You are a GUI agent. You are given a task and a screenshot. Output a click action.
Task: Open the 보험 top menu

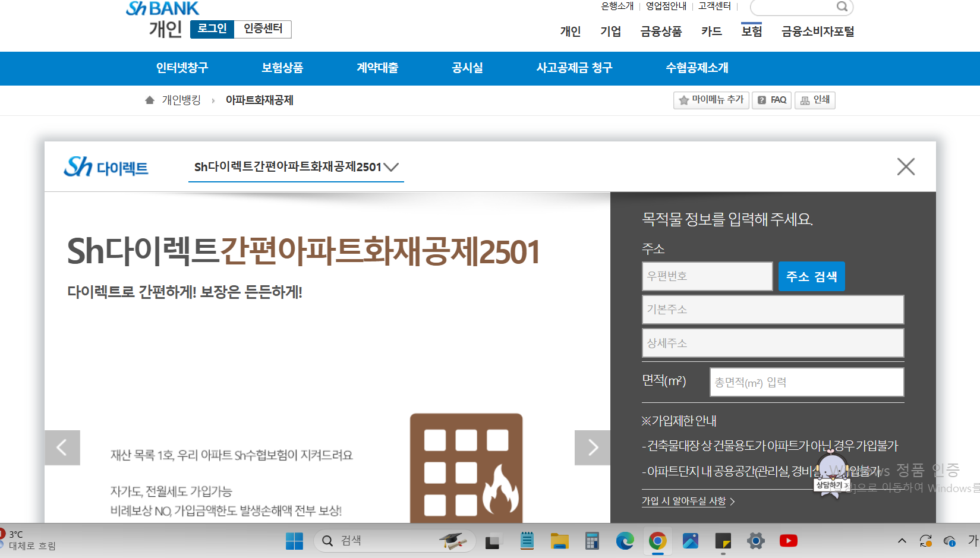752,31
